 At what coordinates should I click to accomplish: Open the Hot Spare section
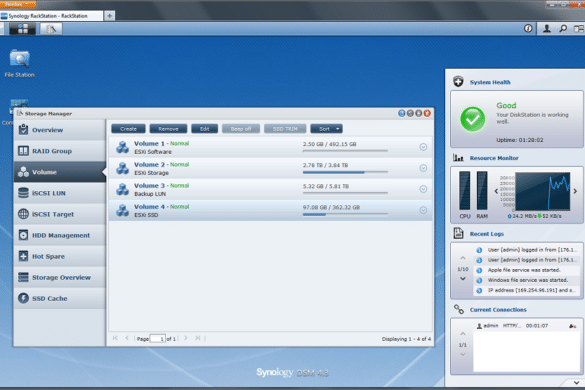coord(60,256)
